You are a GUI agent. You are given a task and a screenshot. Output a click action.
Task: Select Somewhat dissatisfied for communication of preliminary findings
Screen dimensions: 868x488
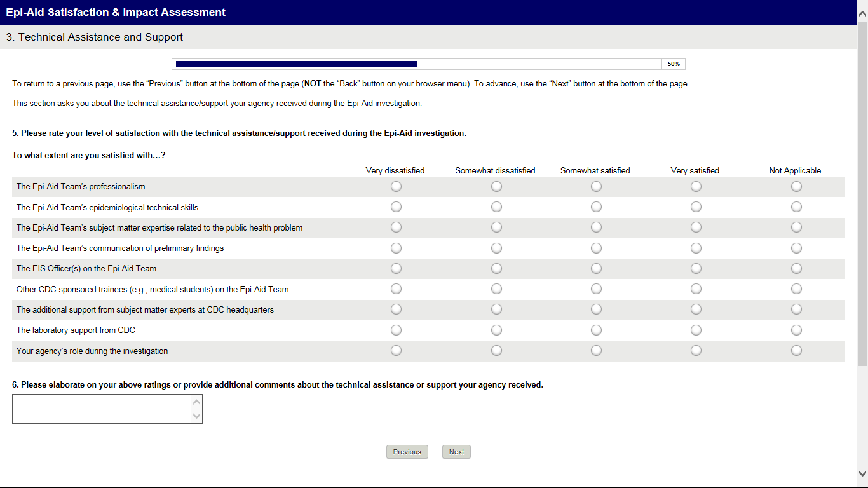(x=496, y=248)
